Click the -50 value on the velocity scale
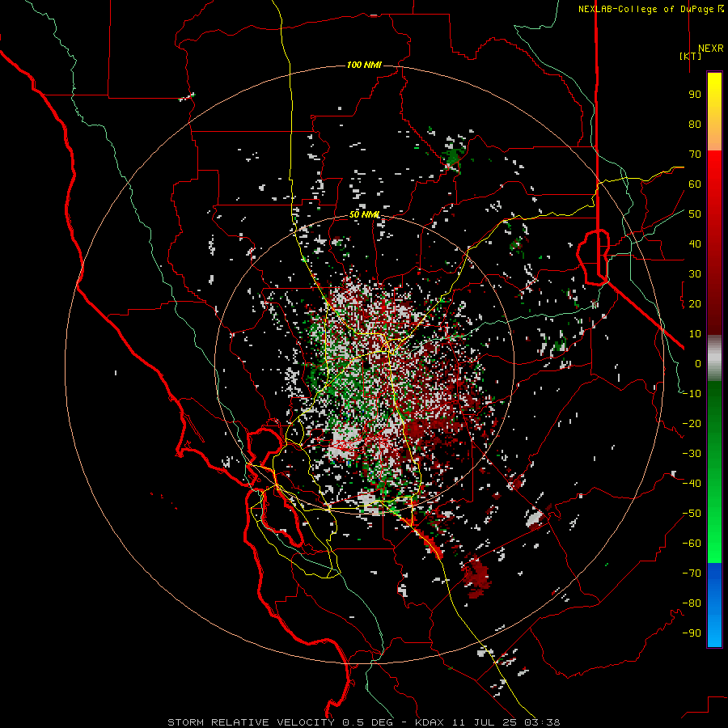The width and height of the screenshot is (728, 728). [x=692, y=514]
